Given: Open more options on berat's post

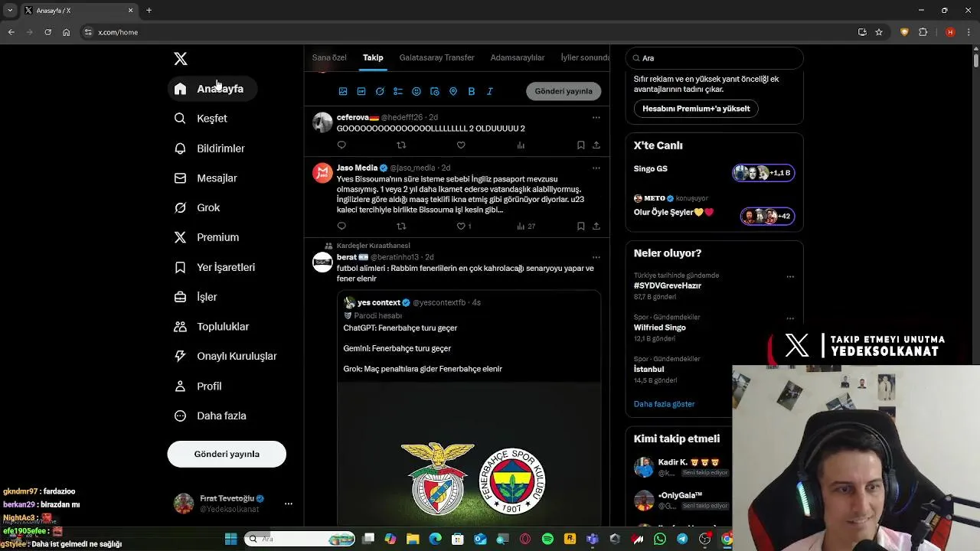Looking at the screenshot, I should click(x=596, y=258).
